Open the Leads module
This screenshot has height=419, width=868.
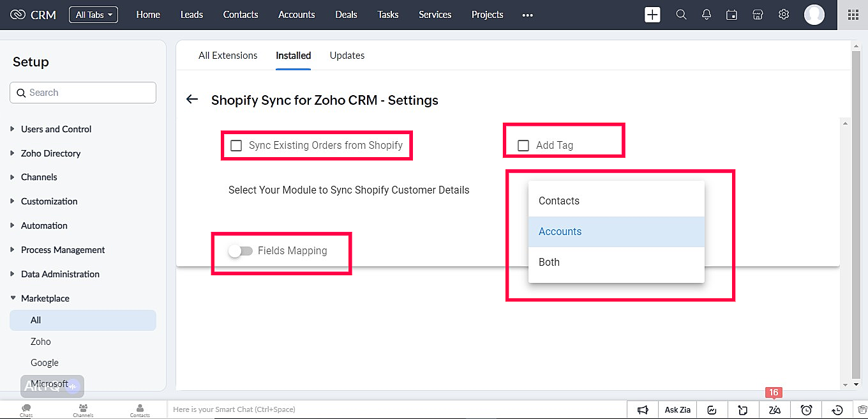pyautogui.click(x=192, y=15)
